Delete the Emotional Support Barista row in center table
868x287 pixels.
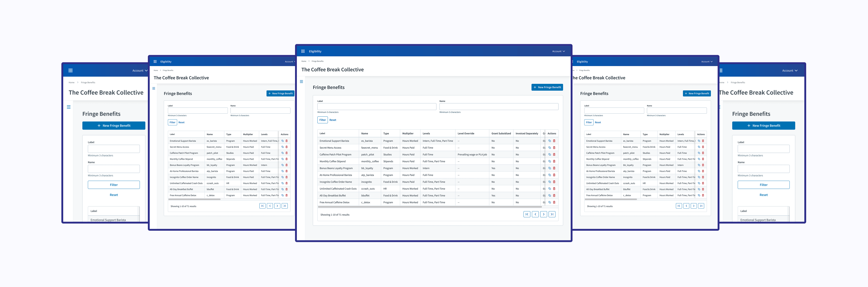[554, 141]
